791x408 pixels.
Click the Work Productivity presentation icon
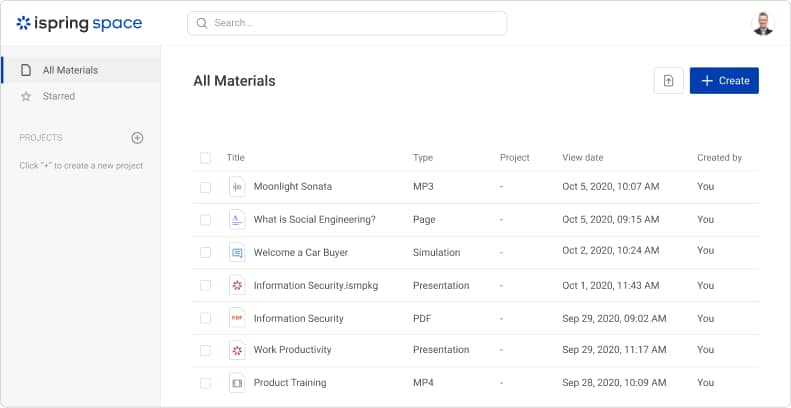[237, 350]
